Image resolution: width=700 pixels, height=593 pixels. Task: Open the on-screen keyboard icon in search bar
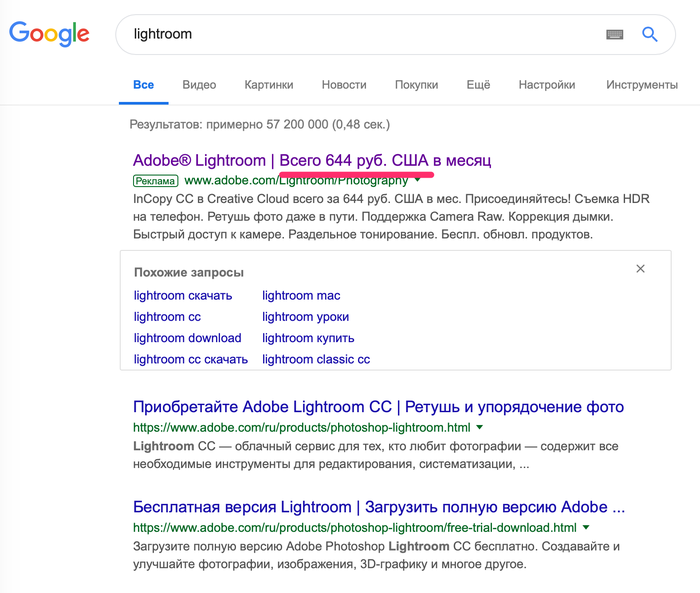(x=614, y=34)
